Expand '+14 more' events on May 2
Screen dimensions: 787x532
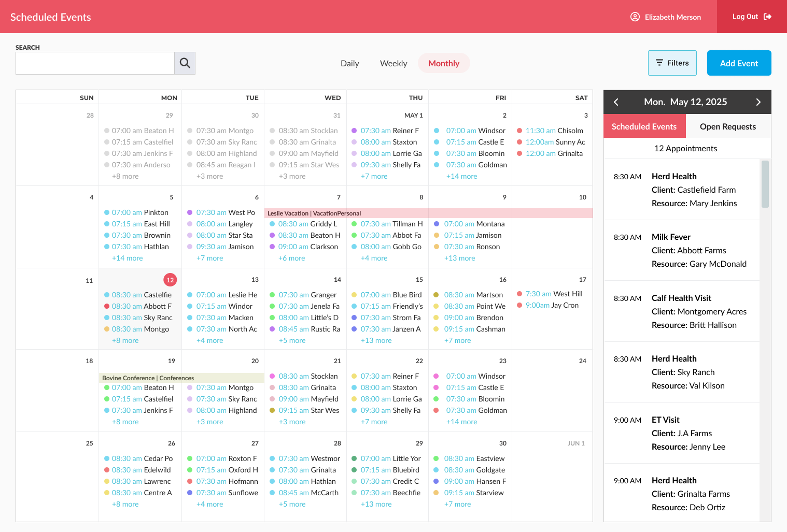(x=461, y=176)
